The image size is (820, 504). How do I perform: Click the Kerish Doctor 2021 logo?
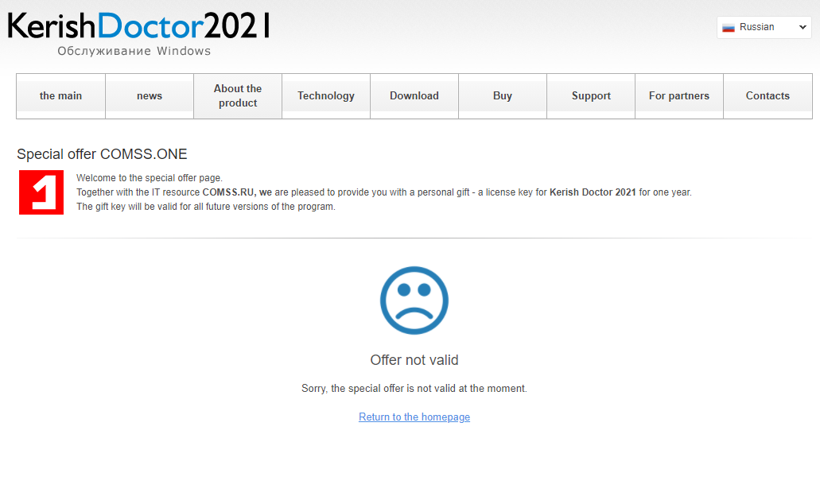(x=138, y=26)
